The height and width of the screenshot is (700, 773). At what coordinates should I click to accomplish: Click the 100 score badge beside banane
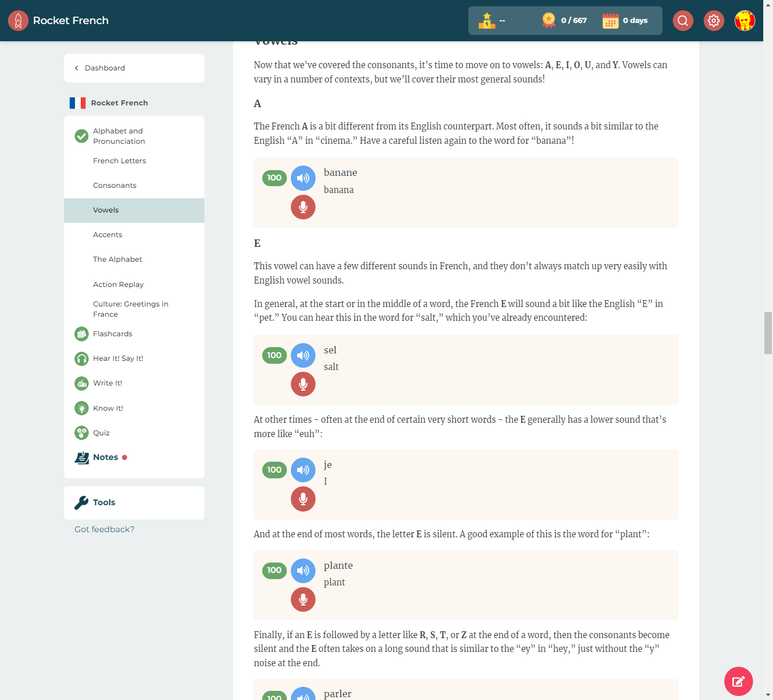point(274,178)
